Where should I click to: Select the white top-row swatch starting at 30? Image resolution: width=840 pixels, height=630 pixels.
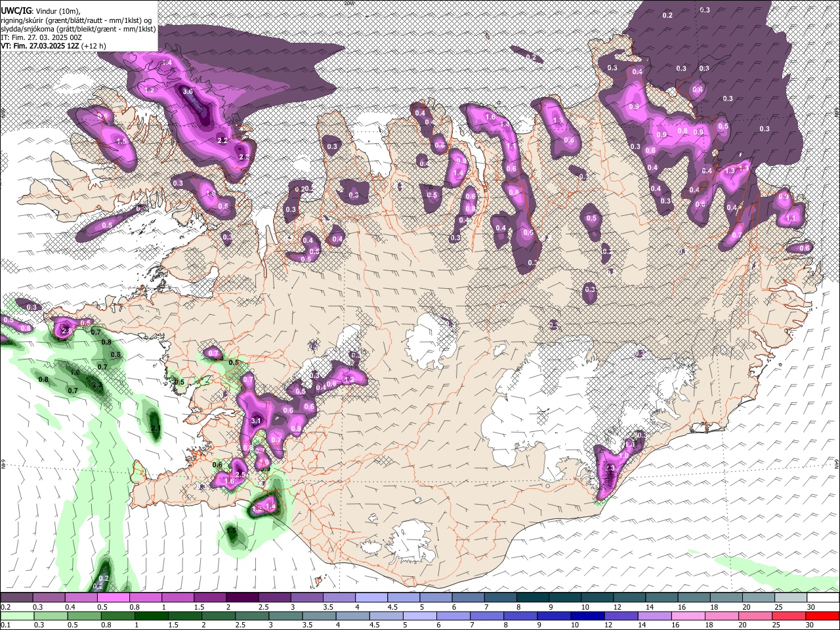[823, 598]
